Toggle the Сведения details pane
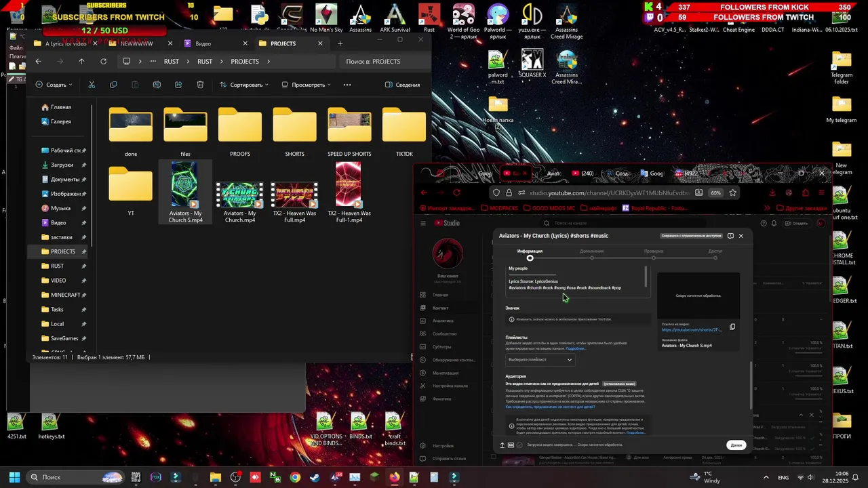868x488 pixels. click(x=403, y=85)
